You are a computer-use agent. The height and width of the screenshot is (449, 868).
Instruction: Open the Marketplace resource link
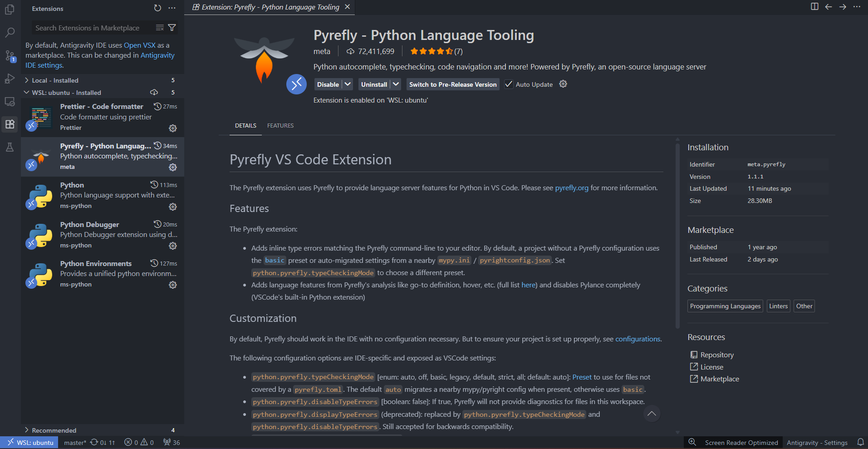[720, 379]
